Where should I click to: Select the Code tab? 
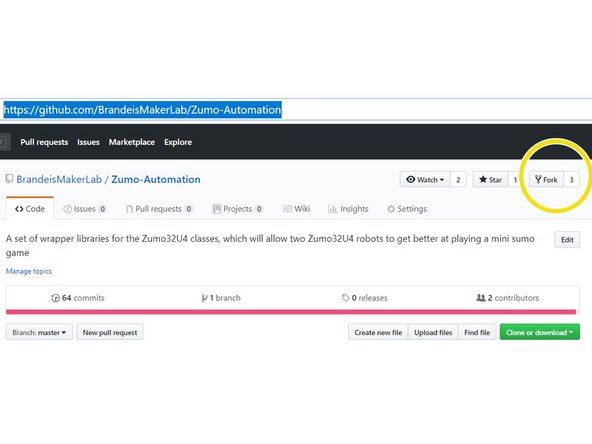tap(30, 209)
